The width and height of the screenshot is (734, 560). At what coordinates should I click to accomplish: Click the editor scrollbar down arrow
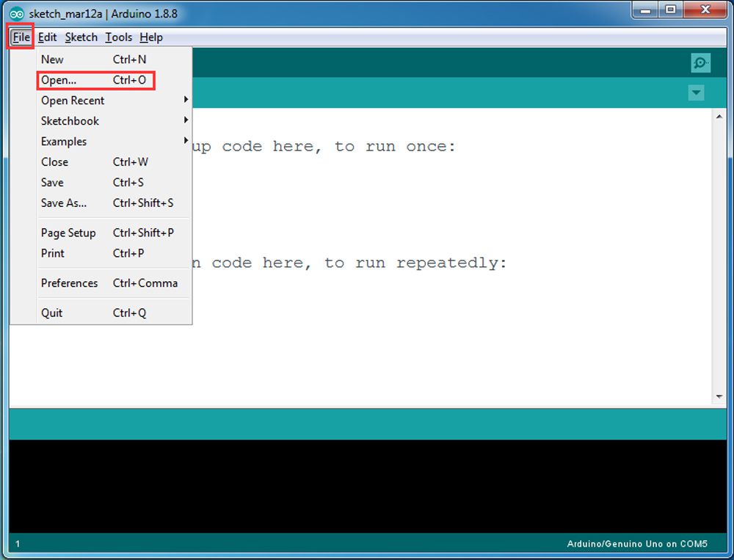click(x=719, y=397)
